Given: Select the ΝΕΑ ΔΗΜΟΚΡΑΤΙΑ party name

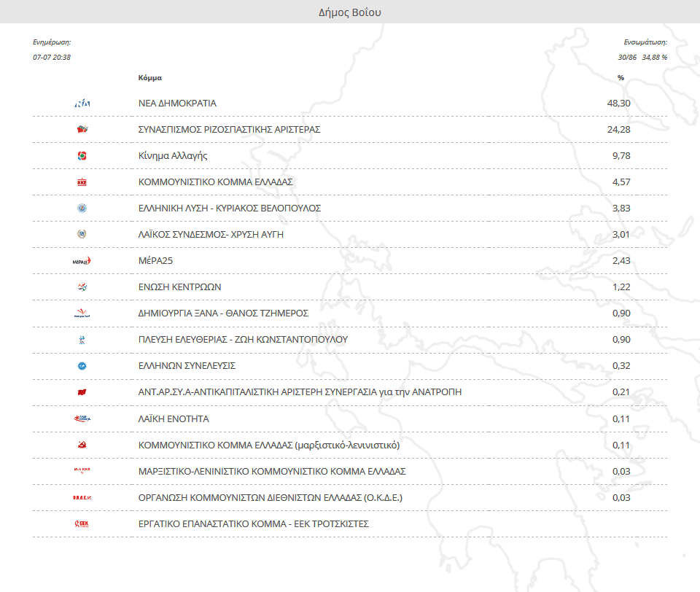Looking at the screenshot, I should pyautogui.click(x=177, y=103).
